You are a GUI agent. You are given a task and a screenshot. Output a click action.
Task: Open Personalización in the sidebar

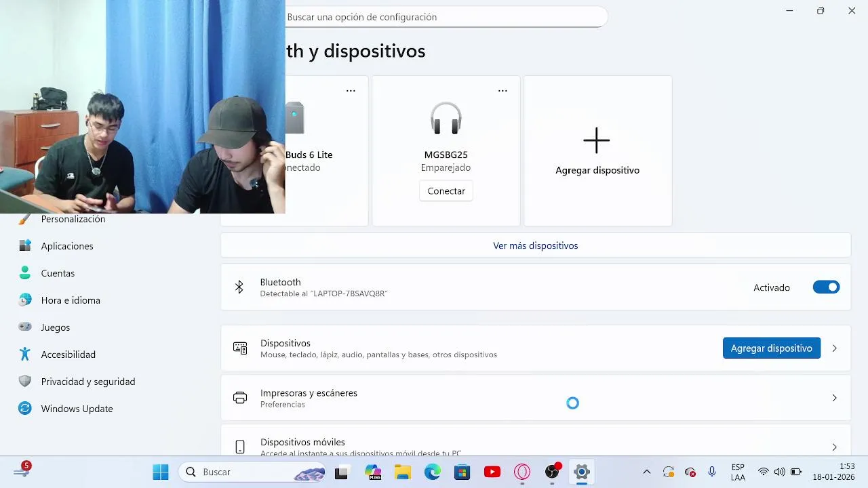coord(73,219)
